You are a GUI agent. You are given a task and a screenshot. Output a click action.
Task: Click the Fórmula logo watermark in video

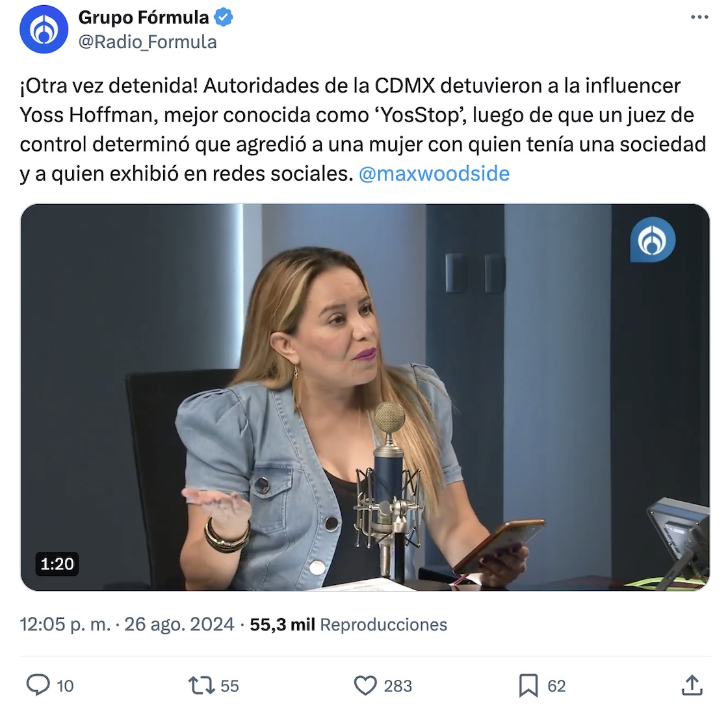tap(653, 240)
